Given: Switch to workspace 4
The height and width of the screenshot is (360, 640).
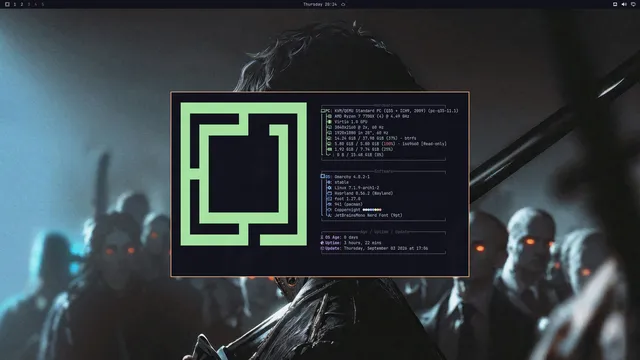Looking at the screenshot, I should point(36,4).
